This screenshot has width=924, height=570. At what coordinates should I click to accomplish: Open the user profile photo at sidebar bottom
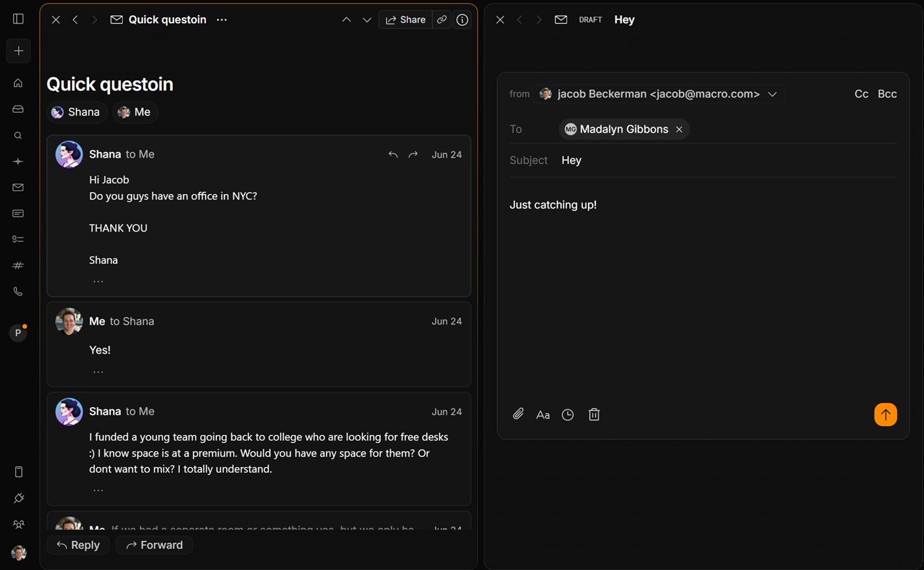pyautogui.click(x=18, y=553)
